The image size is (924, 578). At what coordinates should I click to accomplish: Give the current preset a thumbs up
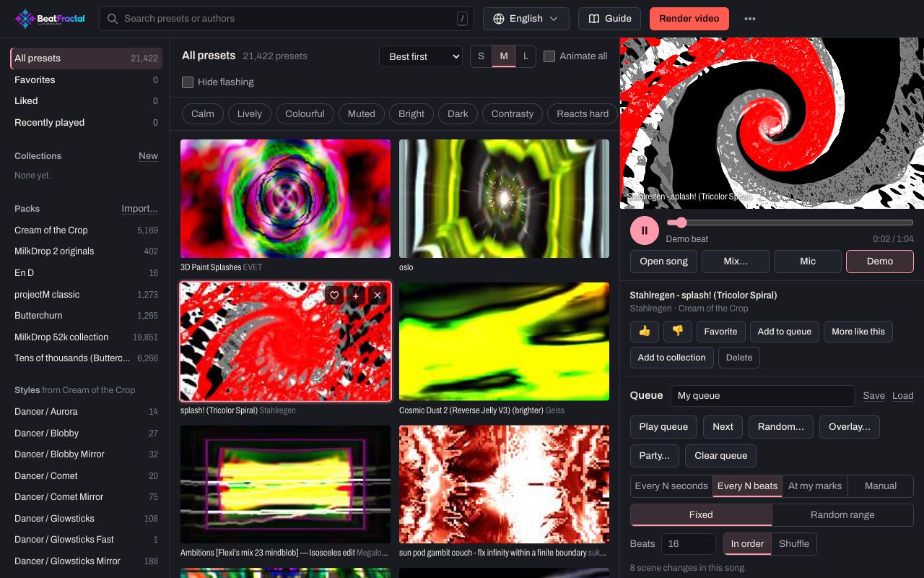click(645, 332)
